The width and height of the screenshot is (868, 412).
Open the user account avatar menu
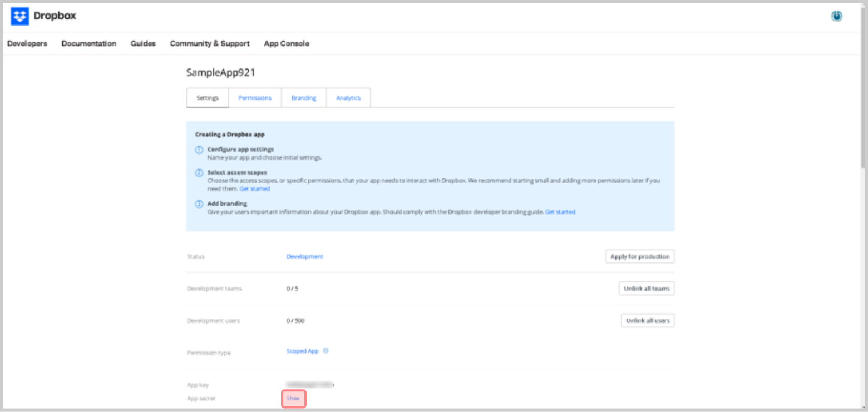pyautogui.click(x=837, y=17)
